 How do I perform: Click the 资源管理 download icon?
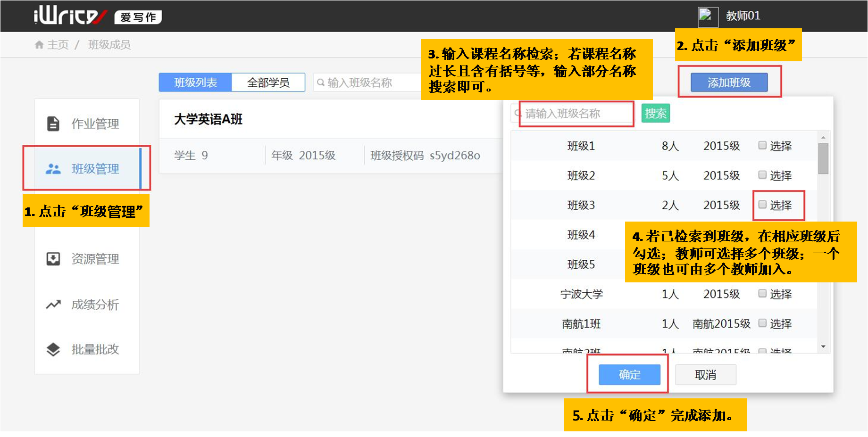pos(53,259)
